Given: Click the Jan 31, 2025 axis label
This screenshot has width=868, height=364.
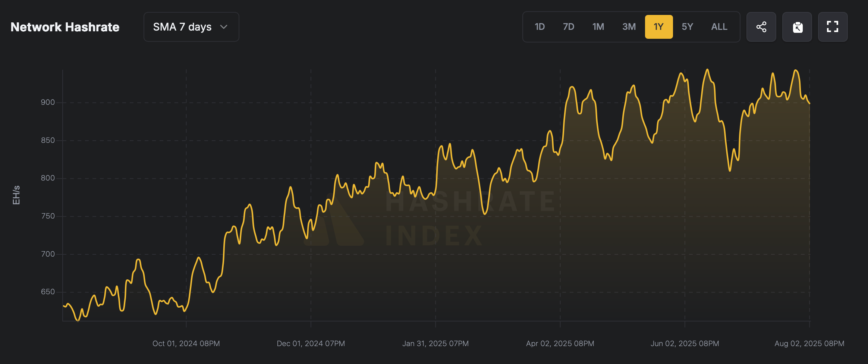Looking at the screenshot, I should point(435,343).
